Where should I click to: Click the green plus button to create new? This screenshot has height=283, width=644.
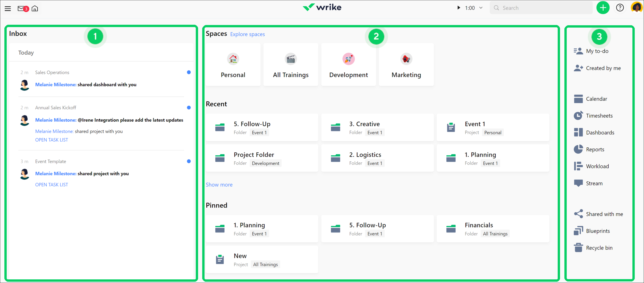(x=603, y=7)
